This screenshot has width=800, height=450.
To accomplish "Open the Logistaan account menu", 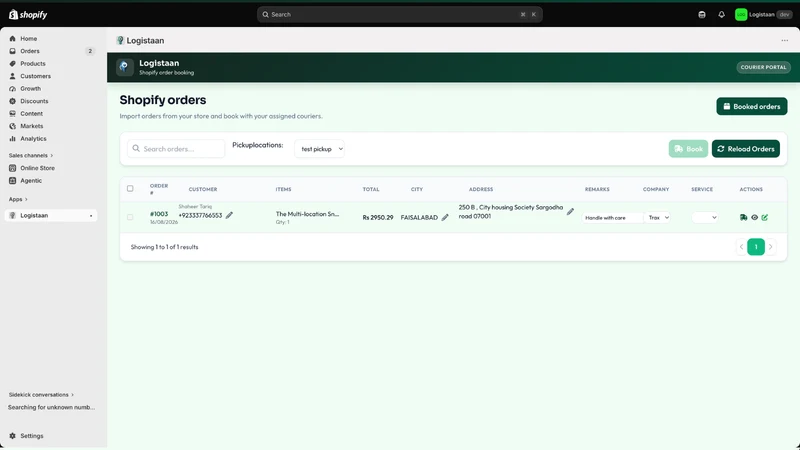I will 763,14.
